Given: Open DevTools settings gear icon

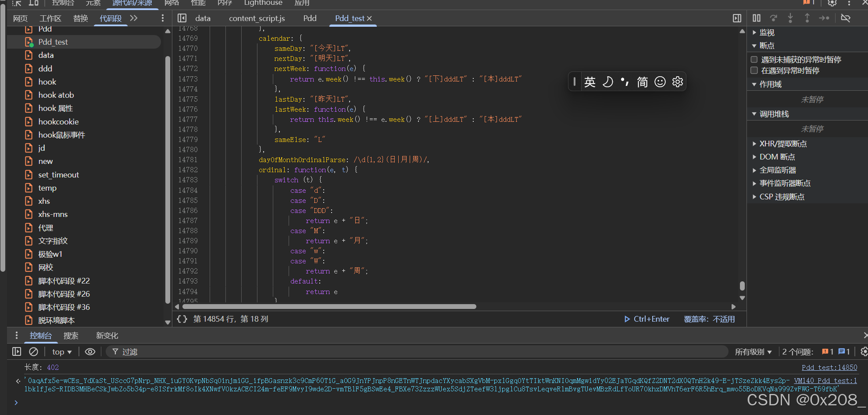Looking at the screenshot, I should pos(832,3).
